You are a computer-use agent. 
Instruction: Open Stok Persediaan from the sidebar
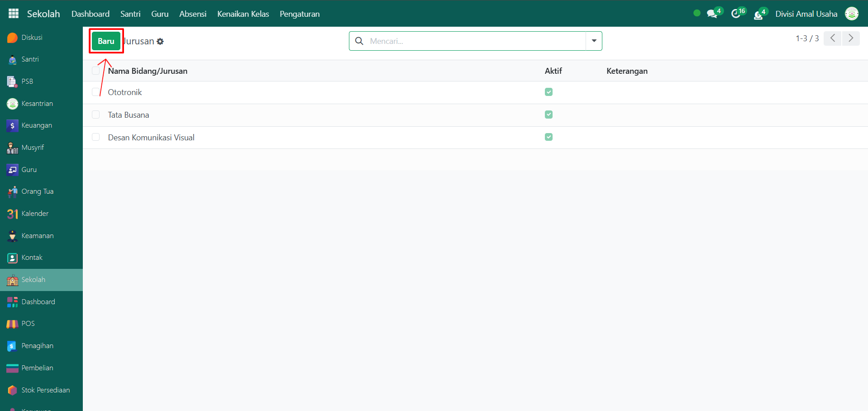pyautogui.click(x=45, y=390)
